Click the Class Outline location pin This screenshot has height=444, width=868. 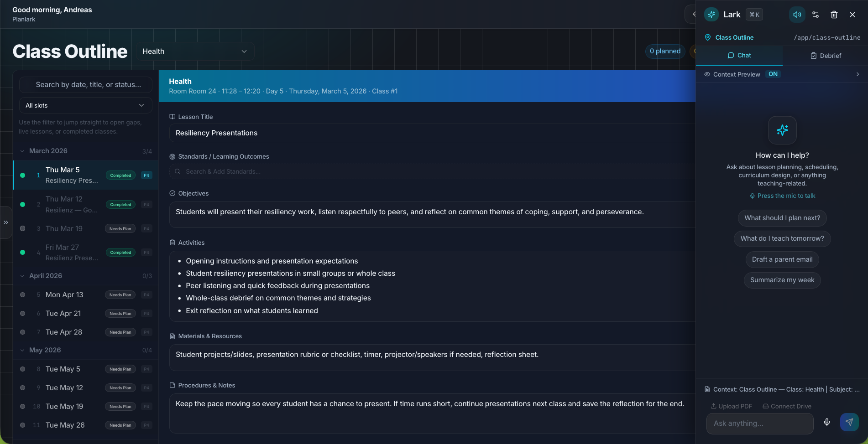(707, 37)
